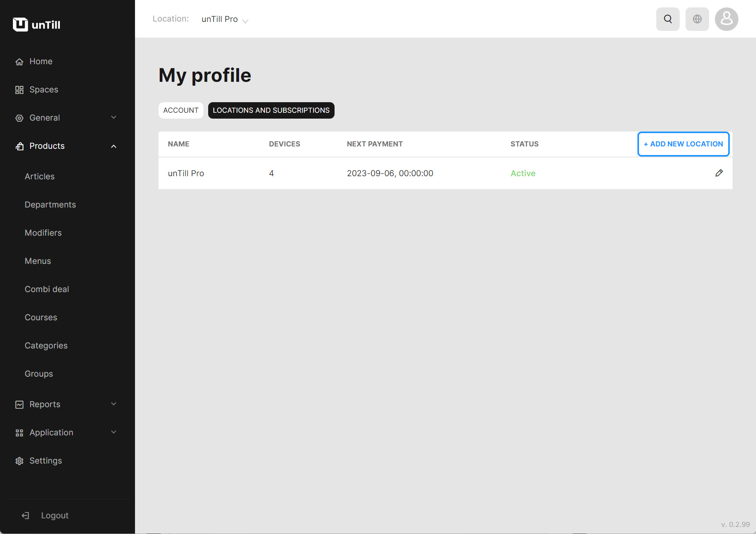
Task: Go to Combi deal page
Action: 47,289
